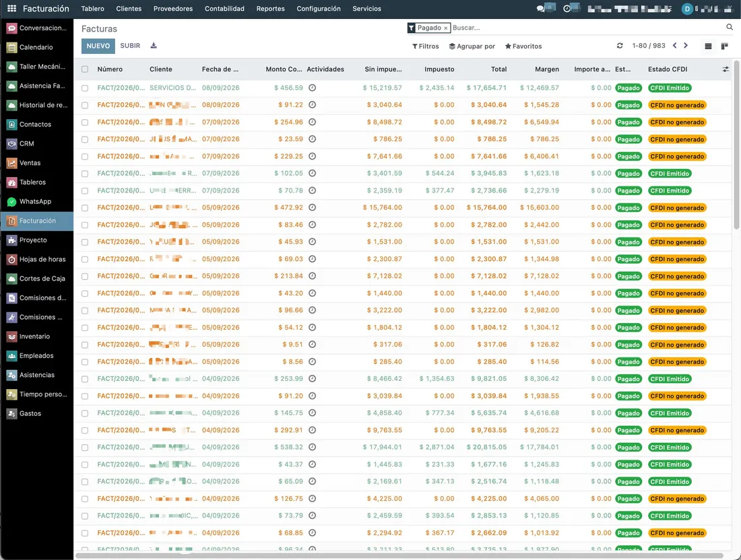Open conversations icon in top bar

click(x=541, y=9)
